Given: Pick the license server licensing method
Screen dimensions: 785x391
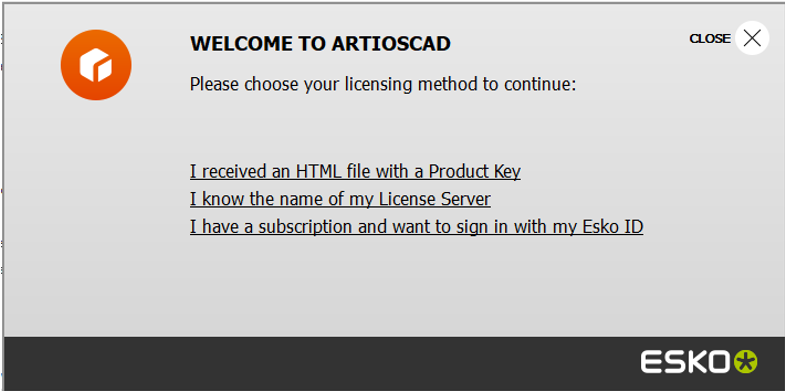Looking at the screenshot, I should (x=340, y=199).
